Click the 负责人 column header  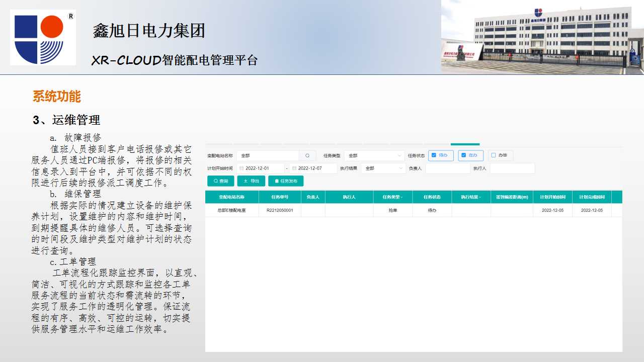tap(313, 197)
